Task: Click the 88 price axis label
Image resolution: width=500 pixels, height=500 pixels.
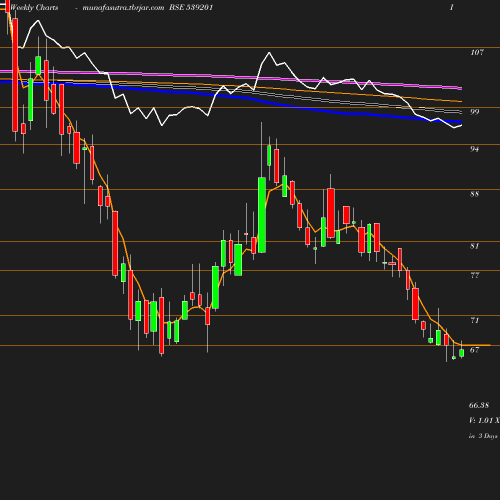Action: (x=474, y=194)
